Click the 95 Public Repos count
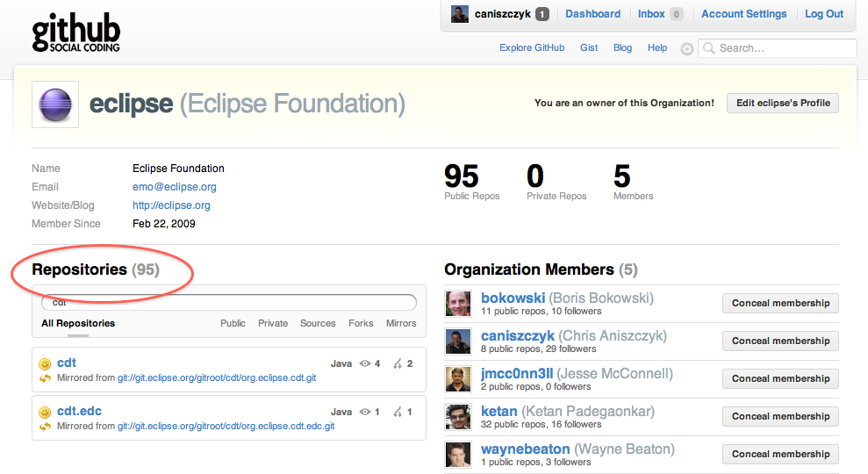868x474 pixels. (462, 176)
